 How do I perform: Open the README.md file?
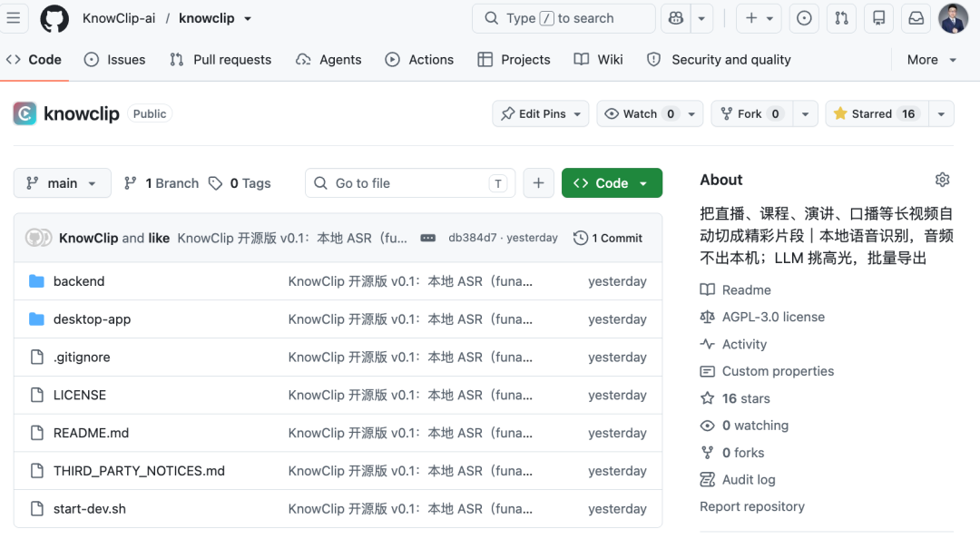[92, 433]
